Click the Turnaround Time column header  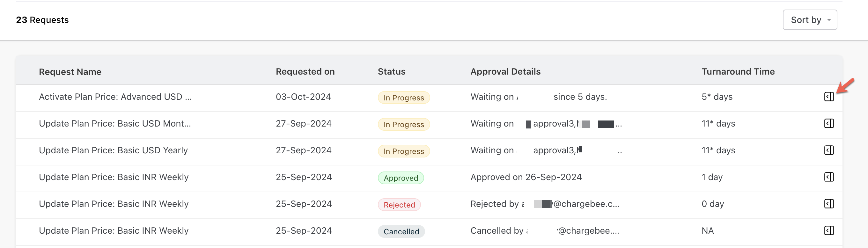[738, 71]
